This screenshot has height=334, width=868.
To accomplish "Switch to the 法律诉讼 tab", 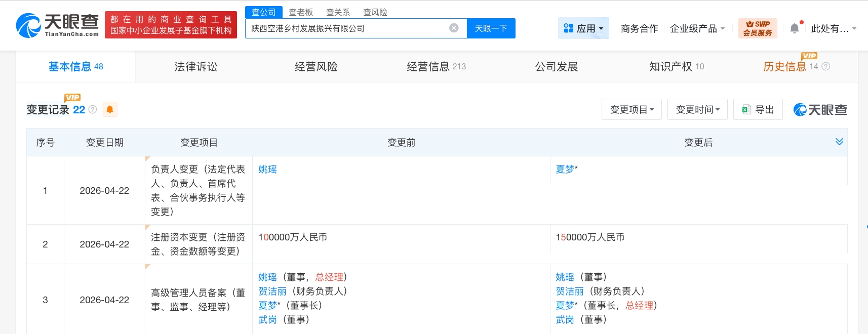I will point(195,66).
